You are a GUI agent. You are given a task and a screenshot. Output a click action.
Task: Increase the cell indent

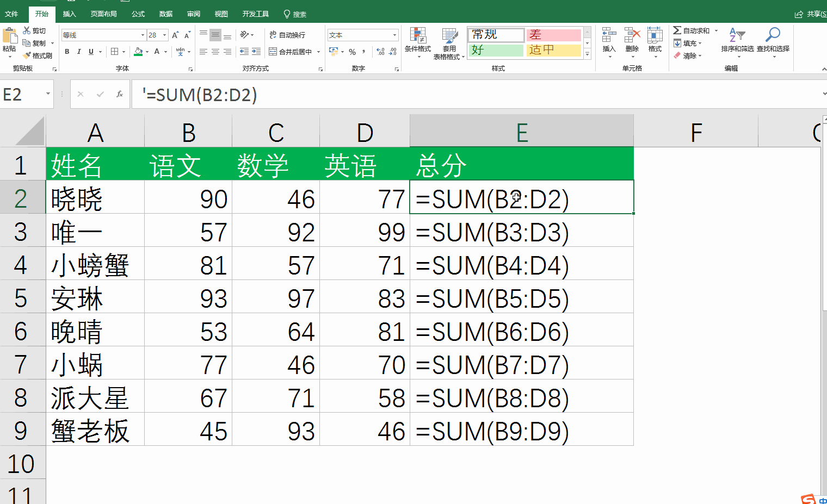(256, 52)
